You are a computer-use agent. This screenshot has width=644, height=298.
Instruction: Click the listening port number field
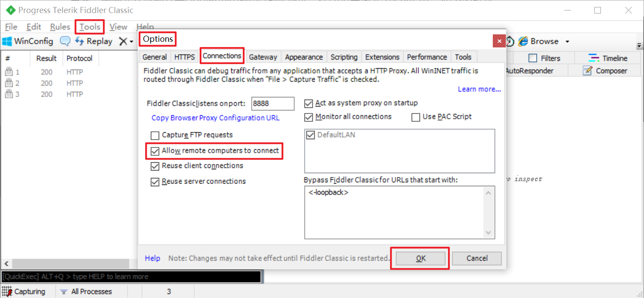coord(273,104)
